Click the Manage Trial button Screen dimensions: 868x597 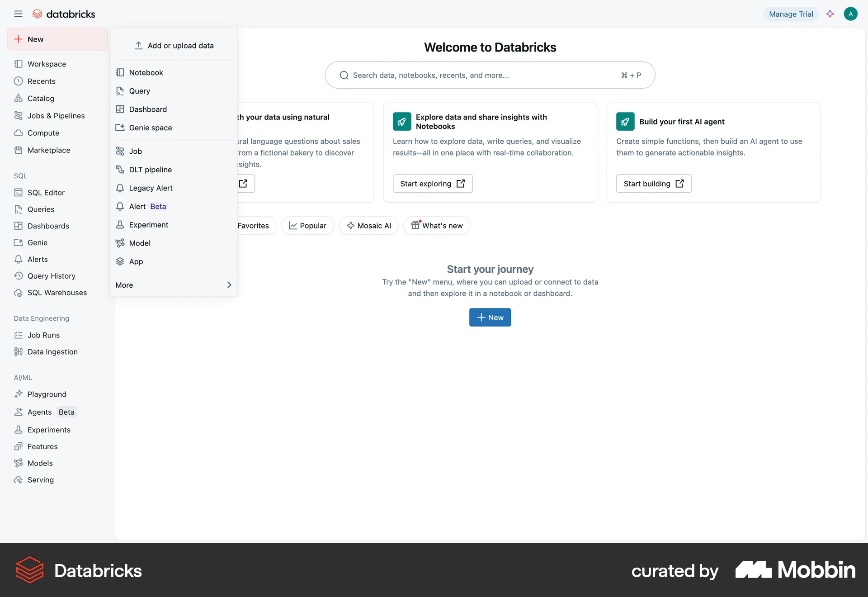click(x=790, y=14)
